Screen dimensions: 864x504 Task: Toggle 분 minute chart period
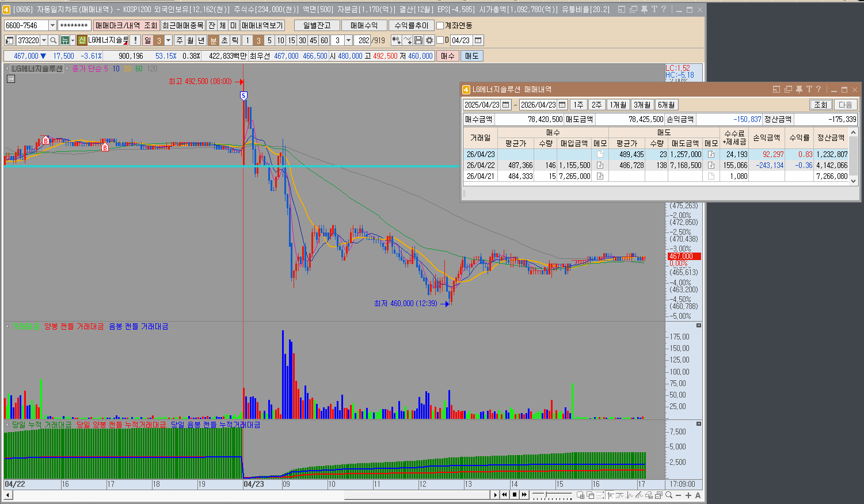pyautogui.click(x=213, y=40)
